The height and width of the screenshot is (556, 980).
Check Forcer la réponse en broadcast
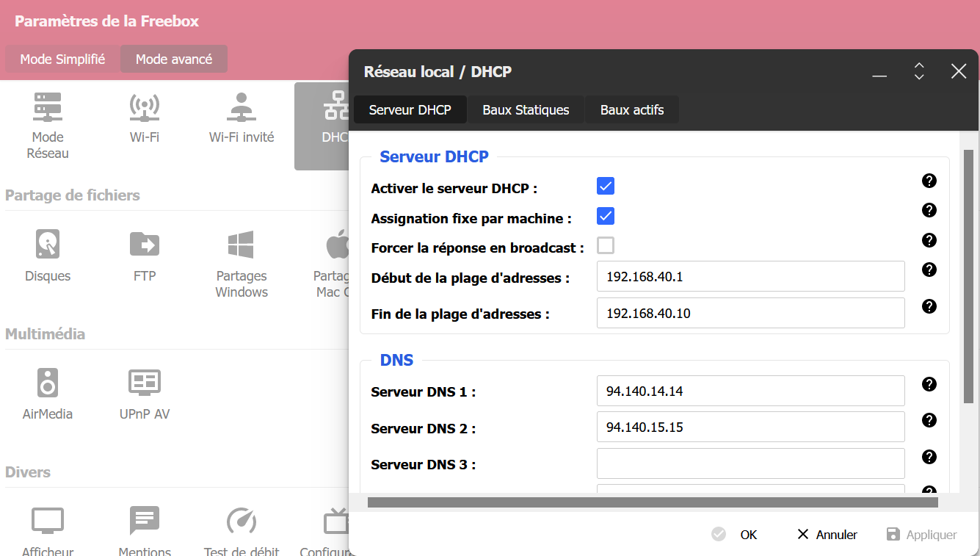[606, 245]
